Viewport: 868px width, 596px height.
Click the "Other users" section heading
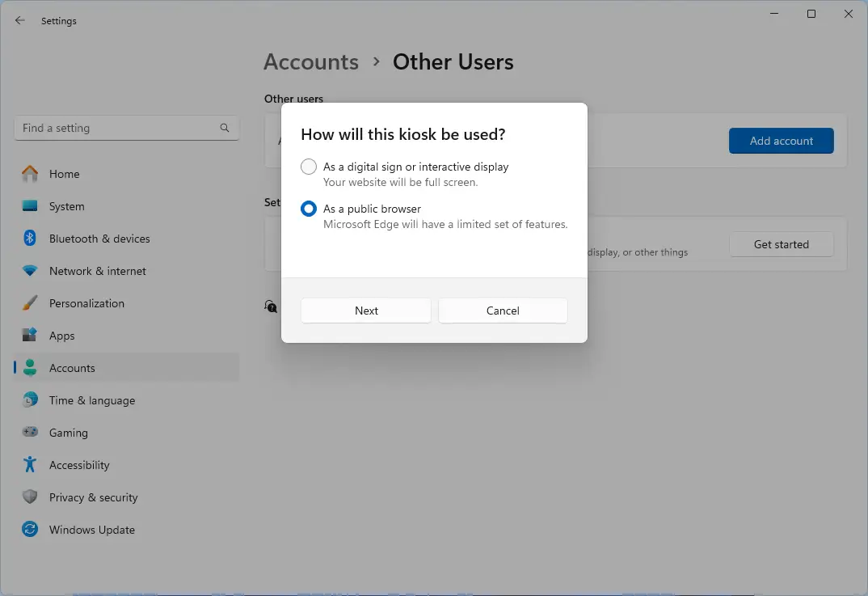293,99
